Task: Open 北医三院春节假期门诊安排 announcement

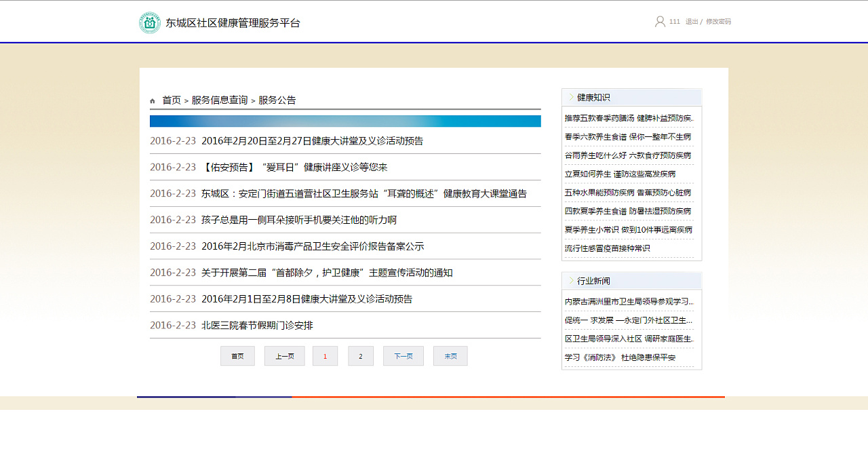Action: (x=257, y=326)
